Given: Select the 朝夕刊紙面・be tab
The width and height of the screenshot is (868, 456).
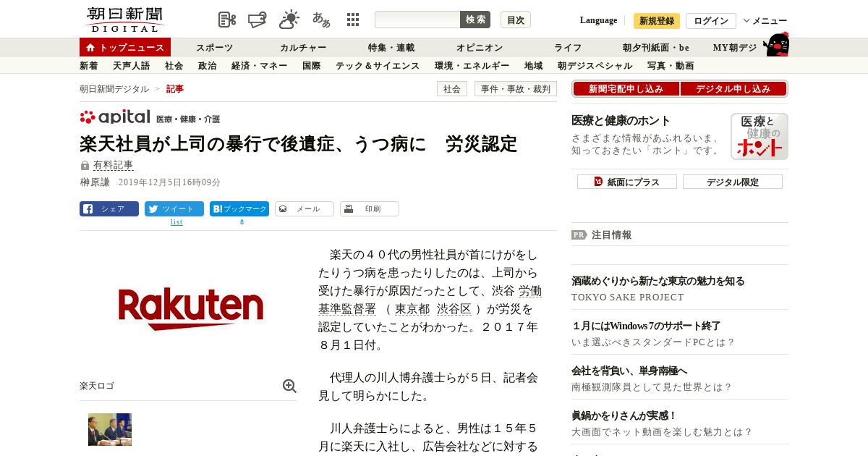Looking at the screenshot, I should pyautogui.click(x=656, y=48).
